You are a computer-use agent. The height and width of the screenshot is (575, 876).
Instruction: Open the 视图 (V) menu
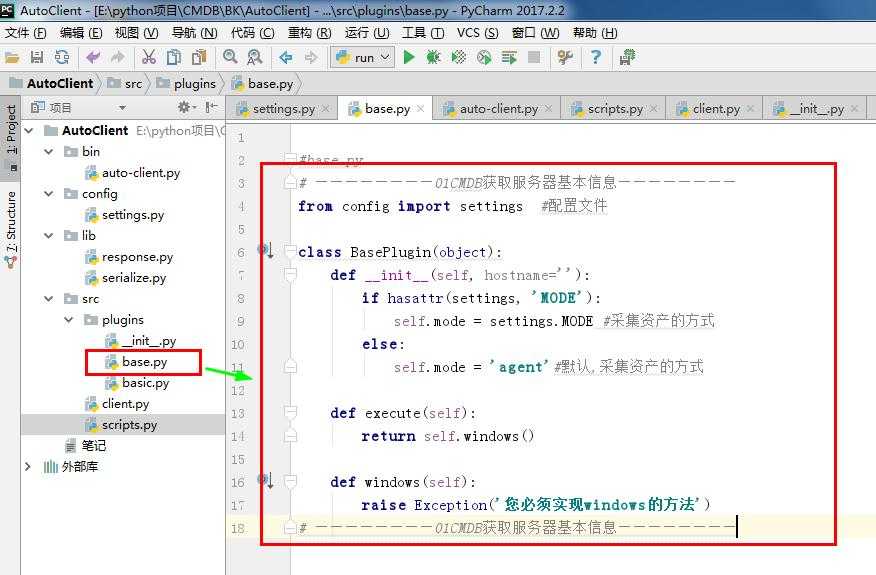136,33
